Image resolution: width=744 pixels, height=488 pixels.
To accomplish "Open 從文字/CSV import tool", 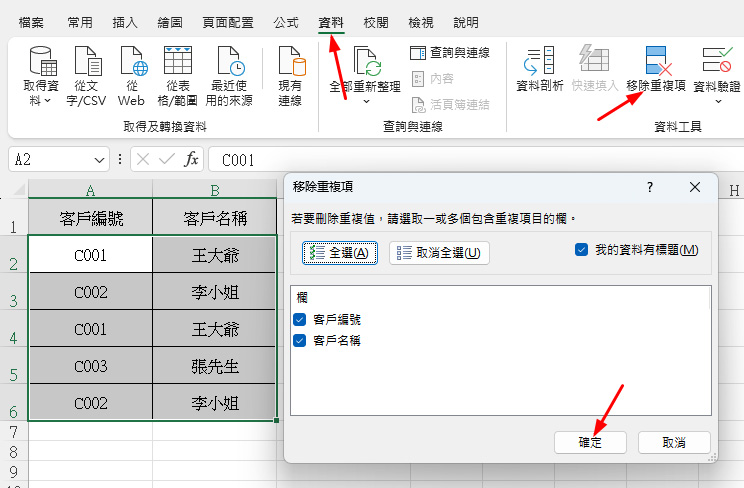I will pos(88,61).
